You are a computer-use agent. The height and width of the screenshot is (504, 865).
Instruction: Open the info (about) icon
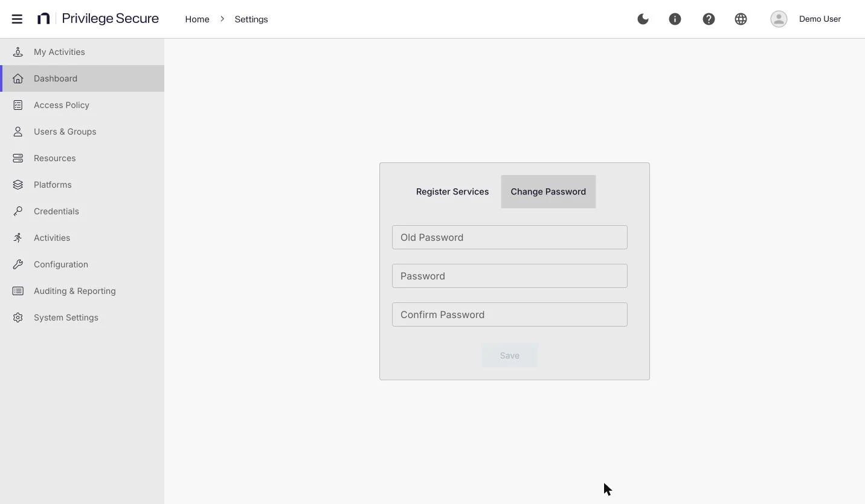675,19
